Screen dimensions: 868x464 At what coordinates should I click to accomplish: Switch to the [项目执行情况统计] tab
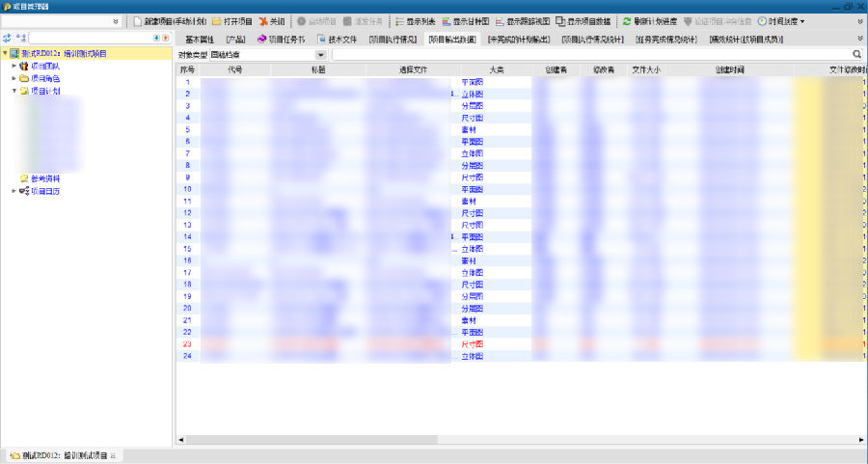coord(592,40)
